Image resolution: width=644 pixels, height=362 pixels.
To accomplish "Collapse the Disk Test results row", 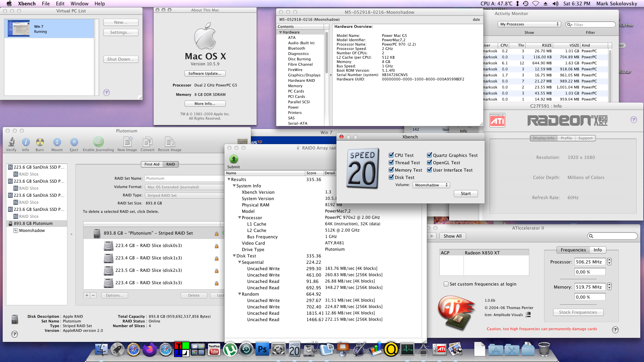I will pyautogui.click(x=234, y=256).
